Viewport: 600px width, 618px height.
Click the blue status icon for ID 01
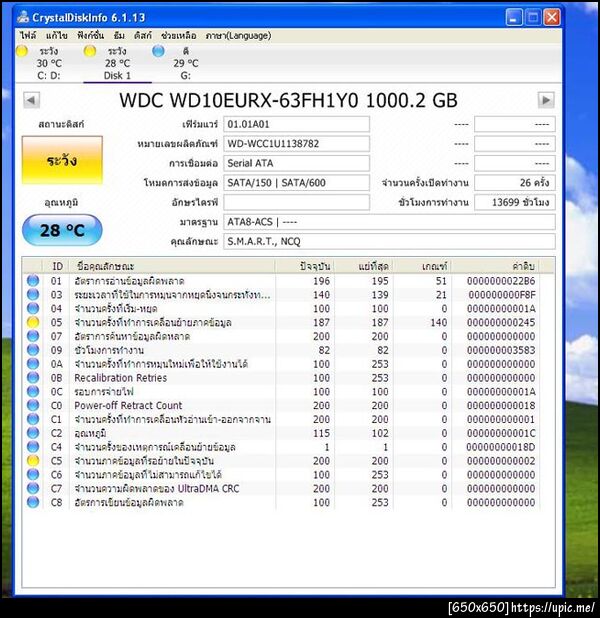33,281
